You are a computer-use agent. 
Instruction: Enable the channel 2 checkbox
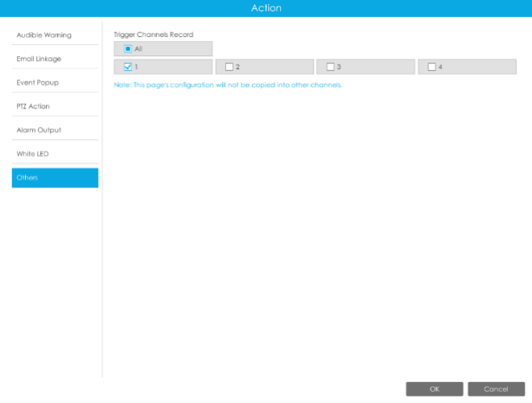[229, 67]
